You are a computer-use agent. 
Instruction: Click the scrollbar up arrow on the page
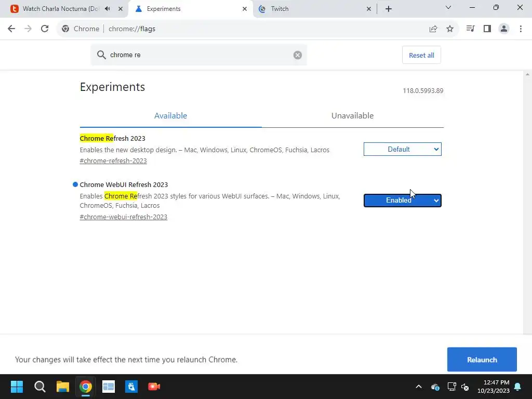tap(527, 74)
